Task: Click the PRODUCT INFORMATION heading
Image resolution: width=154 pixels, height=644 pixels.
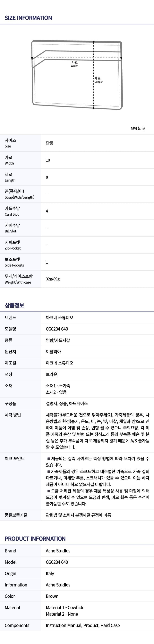Action: point(35,538)
